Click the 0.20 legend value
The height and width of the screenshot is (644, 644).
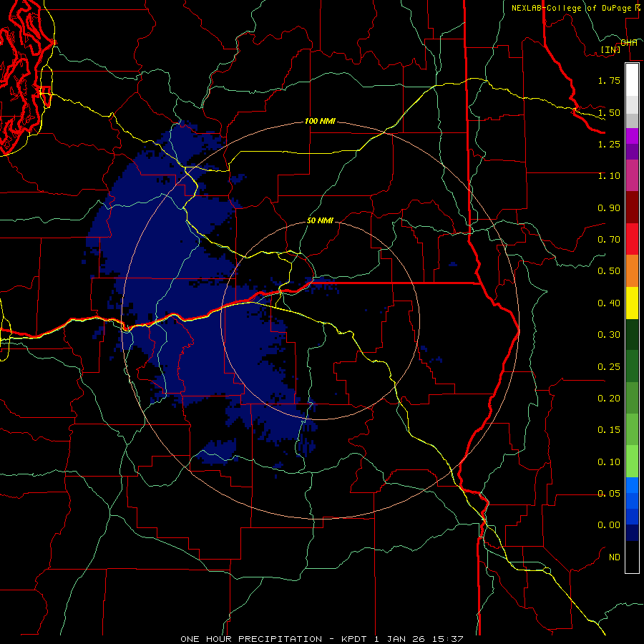609,399
